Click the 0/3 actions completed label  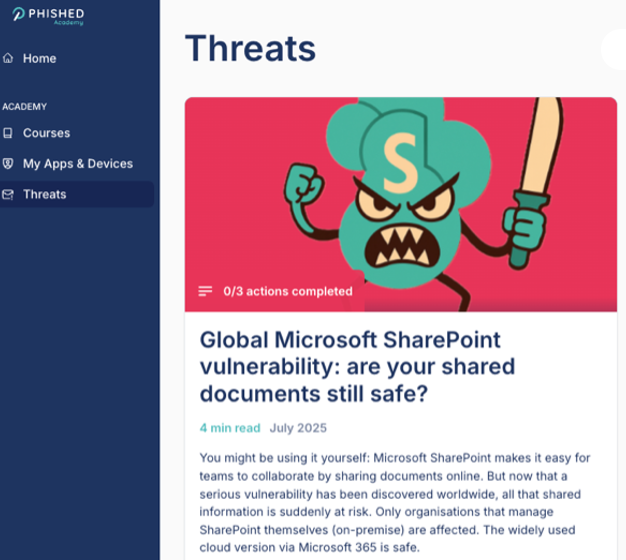[287, 291]
